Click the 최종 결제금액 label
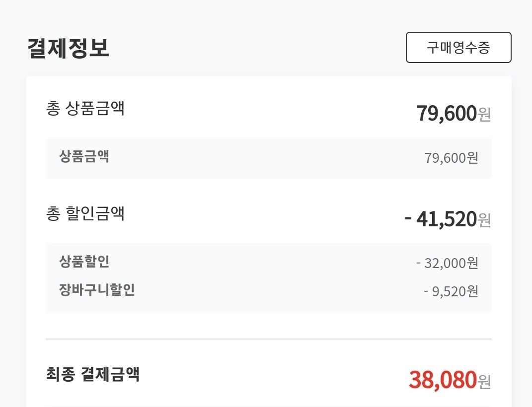This screenshot has width=532, height=407. point(92,374)
